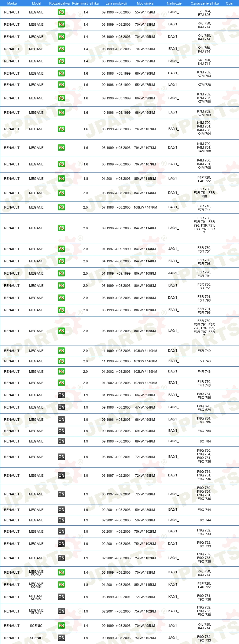Viewport: 239px width, 644px height.
Task: Select the PB icon in the 103kW EA0/1_ row
Action: click(x=61, y=361)
